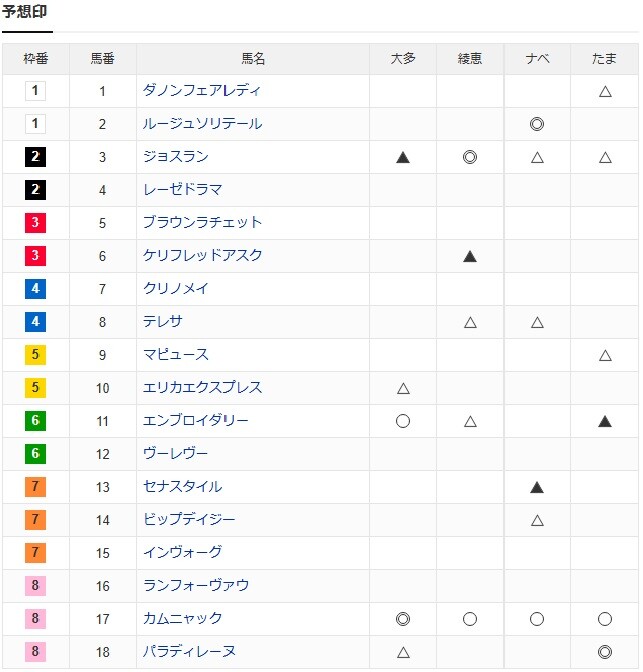The image size is (643, 672).
Task: Click the 綾恵 predictor column header
Action: (x=470, y=59)
